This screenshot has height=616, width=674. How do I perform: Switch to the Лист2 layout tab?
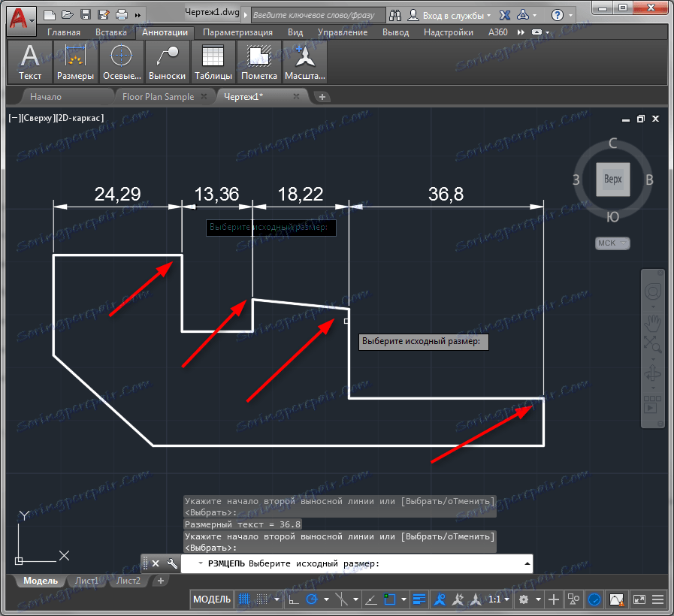pos(128,581)
